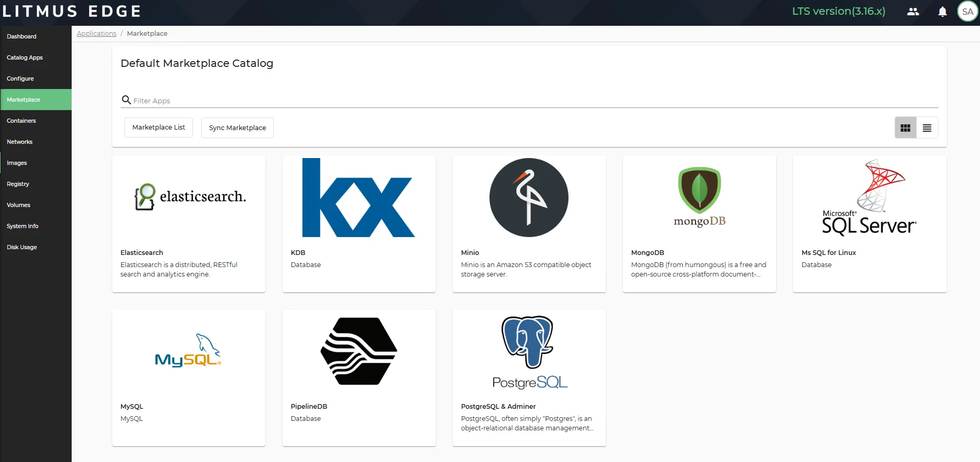Screen dimensions: 980x462
Task: Select the MySQL dolphin logo
Action: [188, 350]
